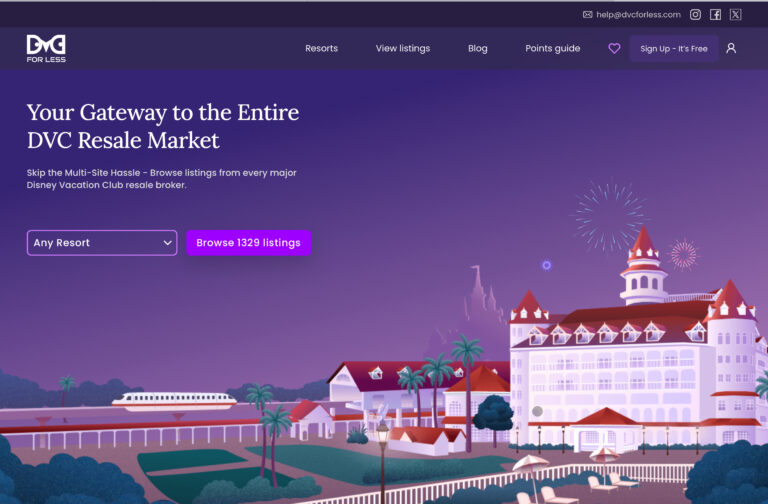Click the hero headline text
768x504 pixels.
click(163, 126)
